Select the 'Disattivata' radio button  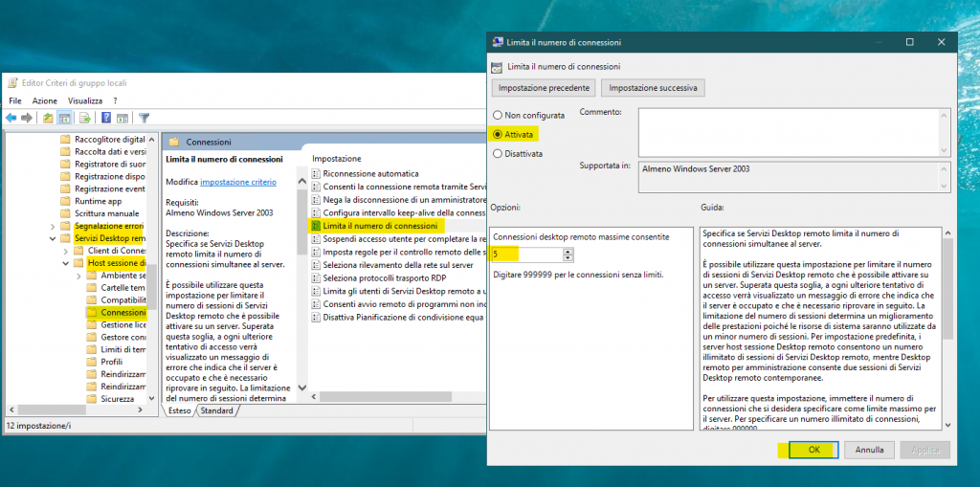coord(497,152)
